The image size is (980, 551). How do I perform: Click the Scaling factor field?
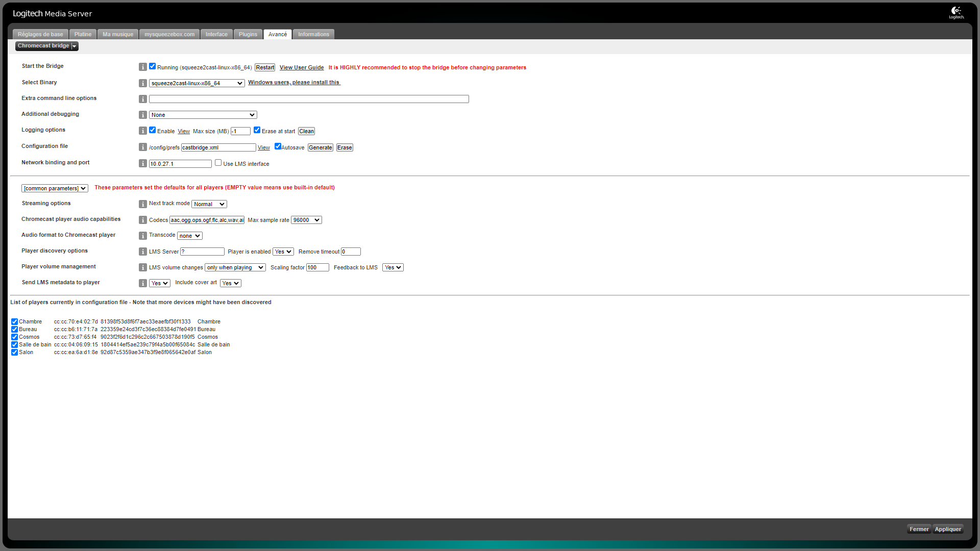[317, 267]
